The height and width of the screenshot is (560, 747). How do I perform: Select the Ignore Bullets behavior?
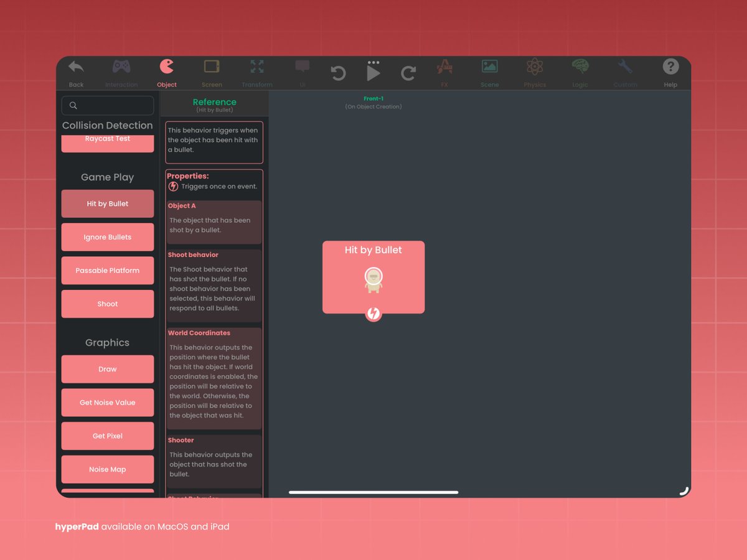point(108,237)
